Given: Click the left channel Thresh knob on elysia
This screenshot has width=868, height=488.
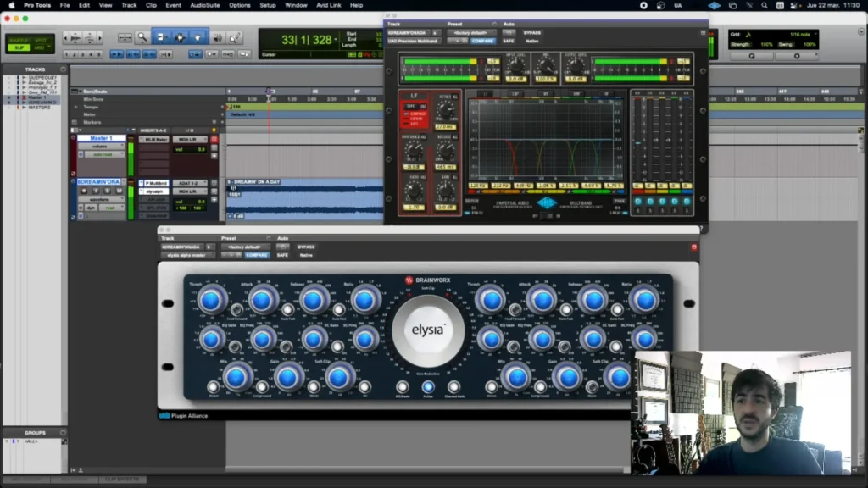Looking at the screenshot, I should click(211, 301).
